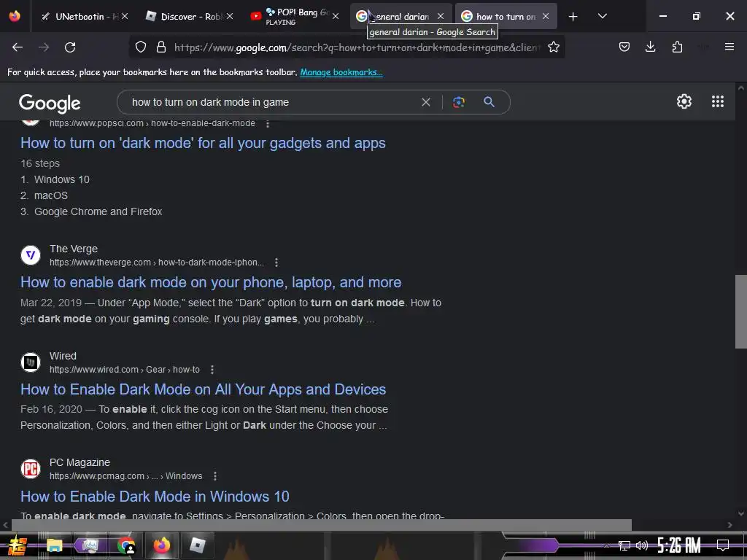Show site security padlock information
The width and height of the screenshot is (747, 560).
[161, 47]
